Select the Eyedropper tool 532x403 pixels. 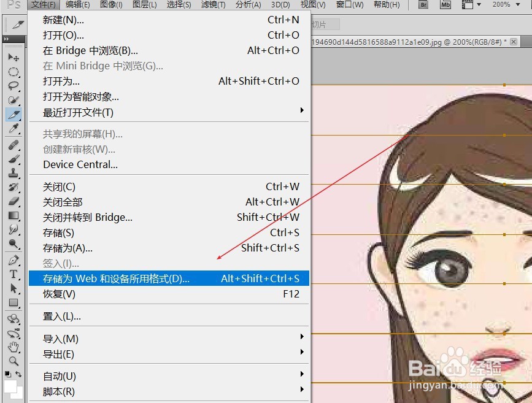(x=13, y=129)
